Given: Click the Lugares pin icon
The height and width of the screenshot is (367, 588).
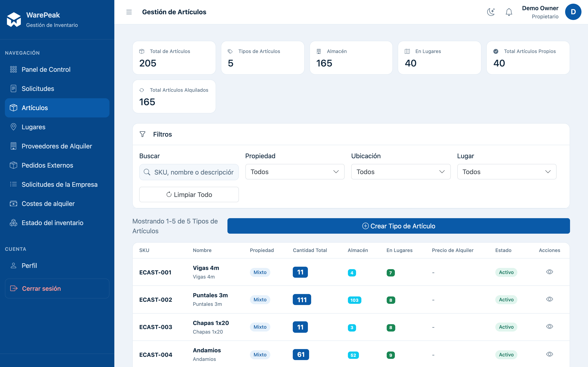Looking at the screenshot, I should click(13, 127).
